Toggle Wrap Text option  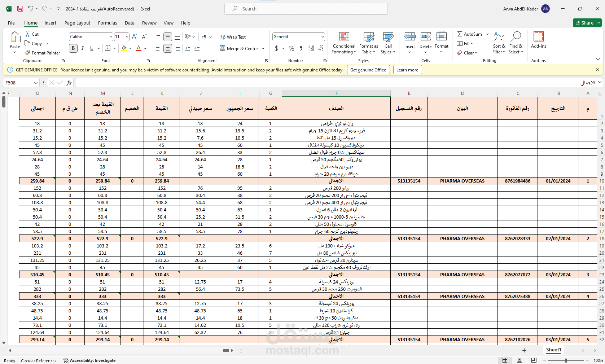[x=233, y=37]
